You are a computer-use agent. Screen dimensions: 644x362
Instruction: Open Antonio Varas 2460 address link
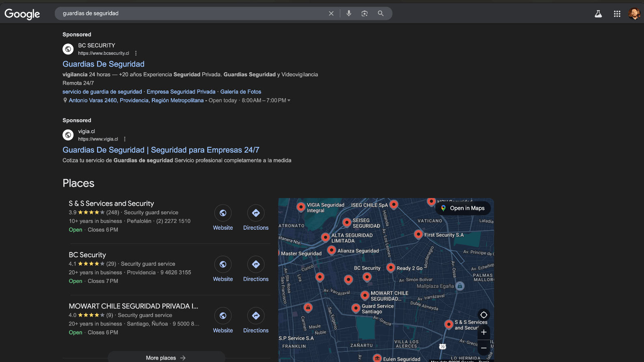tap(136, 100)
